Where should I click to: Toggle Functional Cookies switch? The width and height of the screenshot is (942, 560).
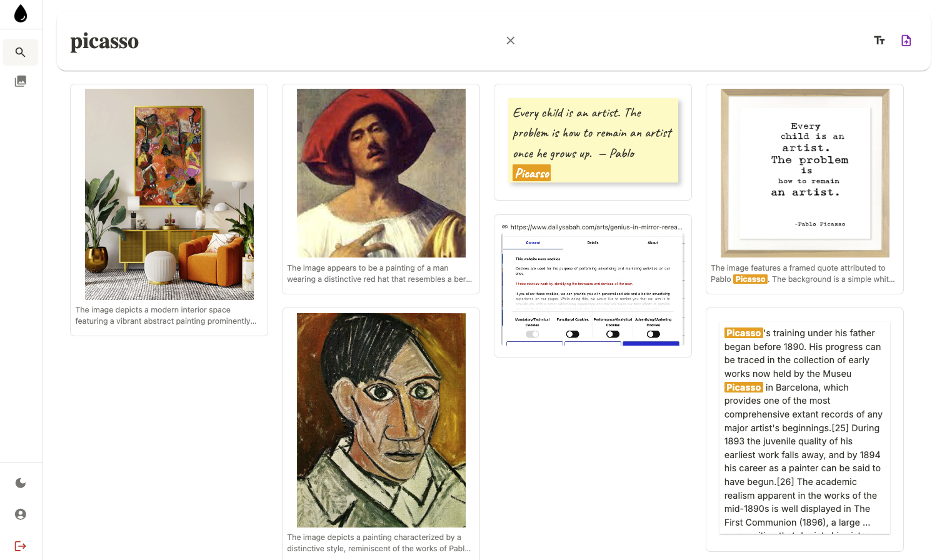pos(573,334)
